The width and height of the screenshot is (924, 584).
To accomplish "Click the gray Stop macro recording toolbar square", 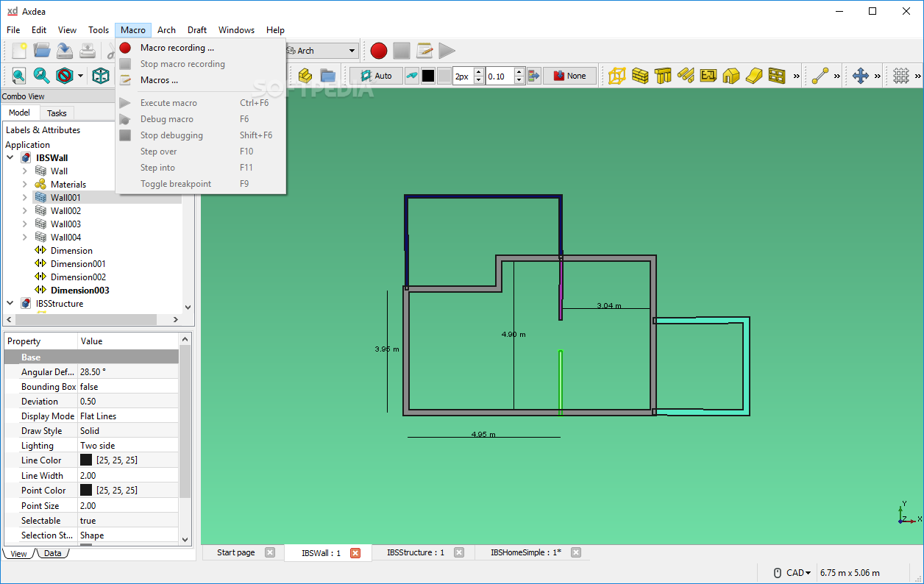I will pos(402,51).
